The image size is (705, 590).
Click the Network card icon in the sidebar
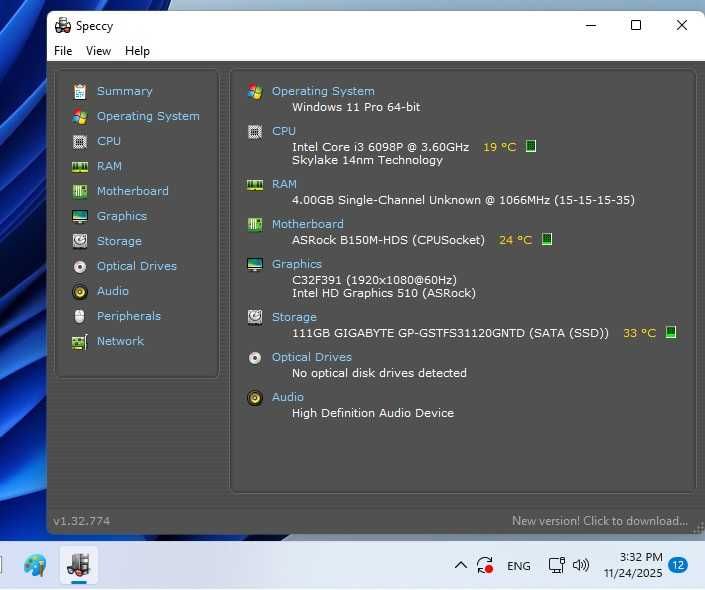[x=80, y=342]
